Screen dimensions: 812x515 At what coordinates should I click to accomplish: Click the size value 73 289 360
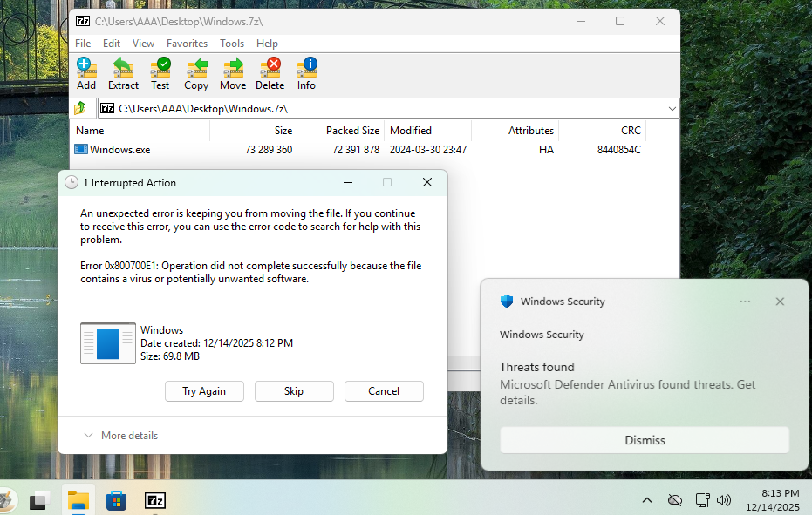tap(269, 150)
